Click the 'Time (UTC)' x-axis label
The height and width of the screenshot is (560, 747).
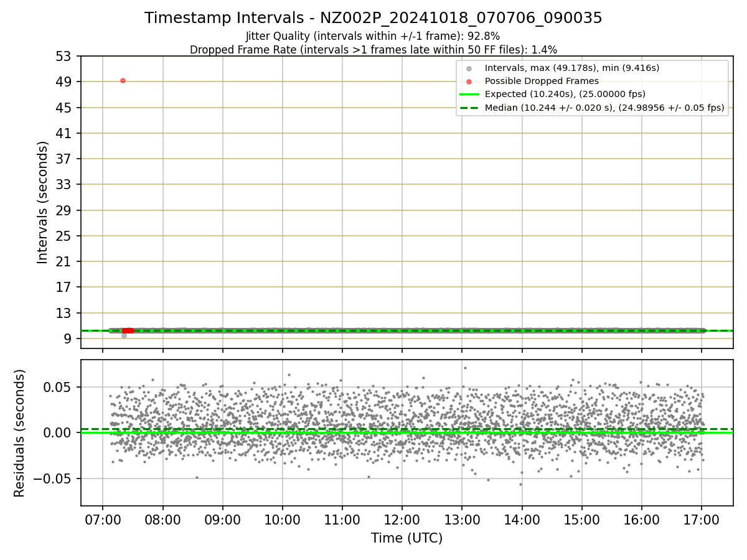click(x=407, y=538)
